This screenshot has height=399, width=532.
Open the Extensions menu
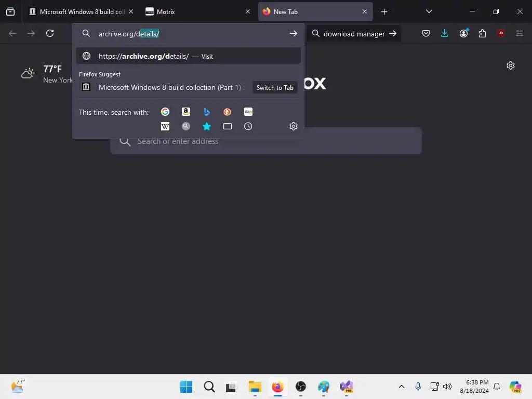coord(482,33)
